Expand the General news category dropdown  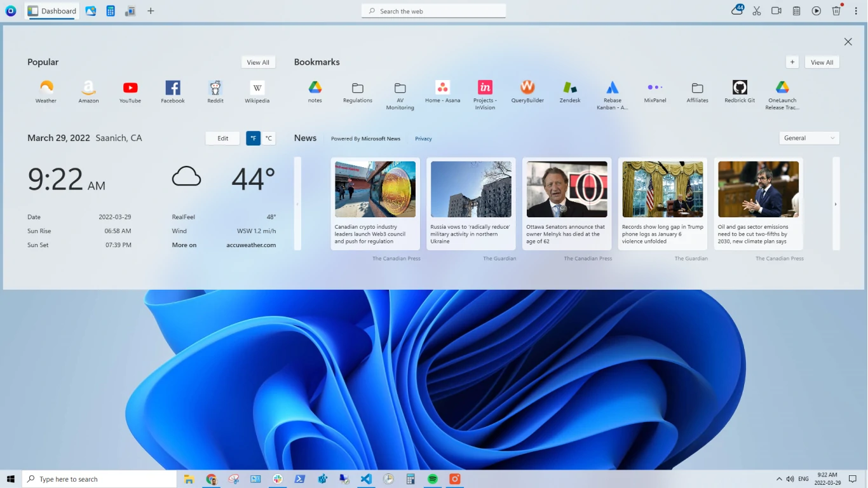(809, 138)
